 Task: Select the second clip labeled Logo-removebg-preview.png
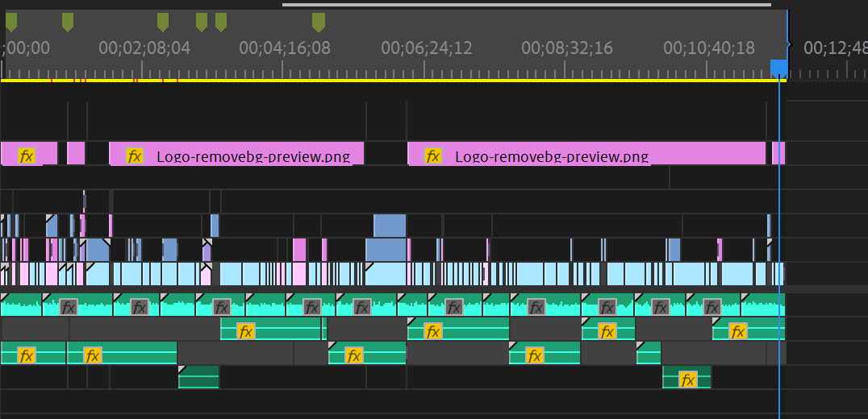coord(586,153)
